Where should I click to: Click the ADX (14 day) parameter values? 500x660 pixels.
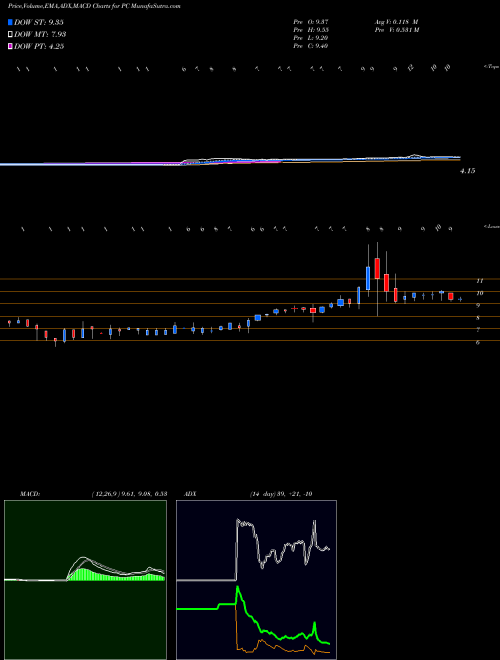[281, 494]
